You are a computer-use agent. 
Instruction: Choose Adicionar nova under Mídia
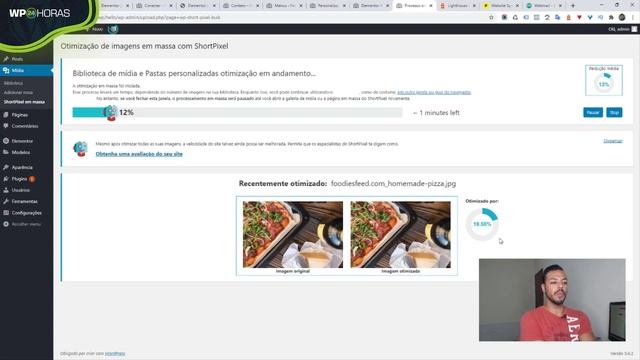tap(18, 93)
